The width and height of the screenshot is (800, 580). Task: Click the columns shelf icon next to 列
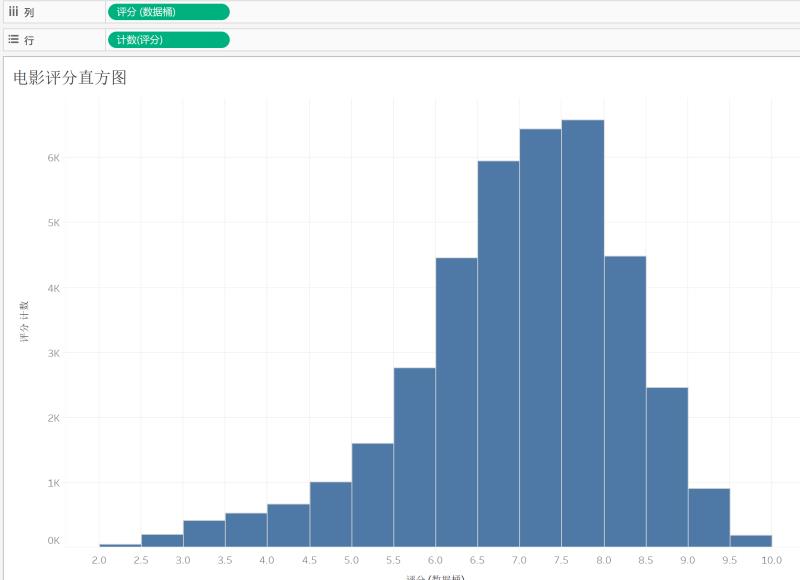(x=13, y=11)
